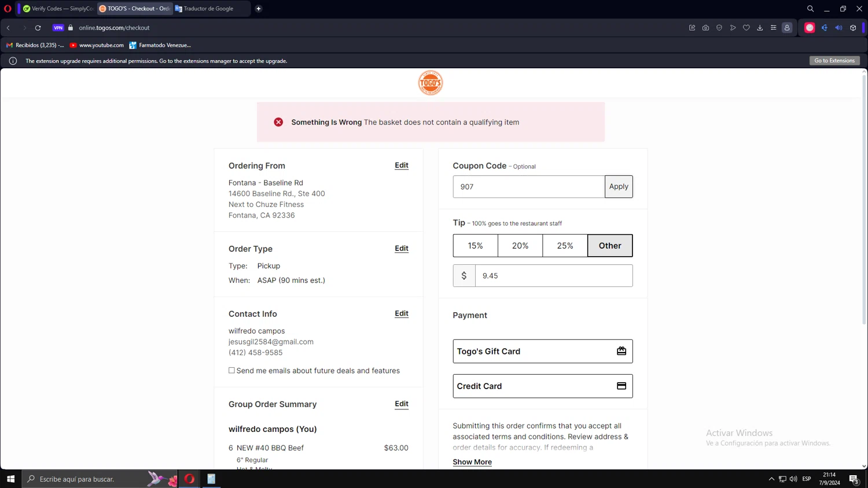Open Opera from the taskbar
The width and height of the screenshot is (868, 488).
pyautogui.click(x=189, y=479)
